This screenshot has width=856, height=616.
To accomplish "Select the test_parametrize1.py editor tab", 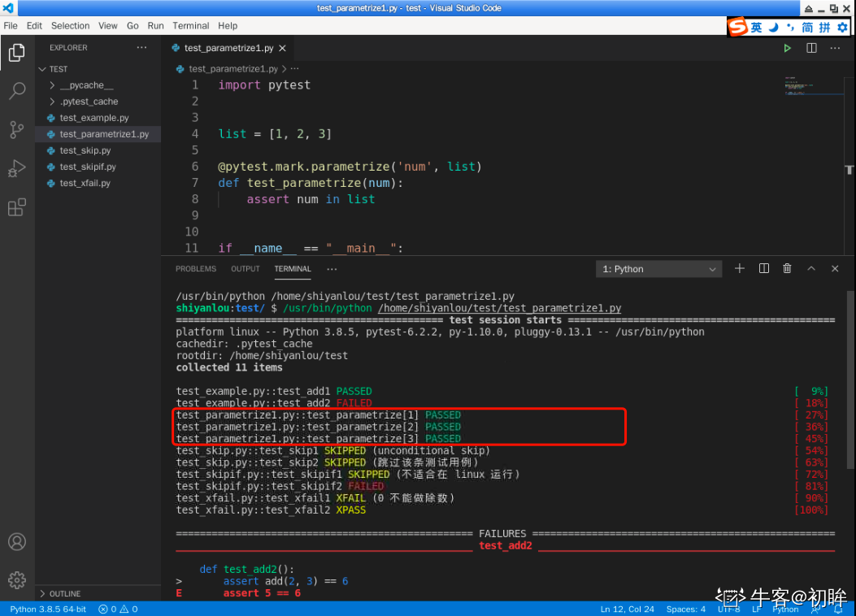I will [x=228, y=48].
